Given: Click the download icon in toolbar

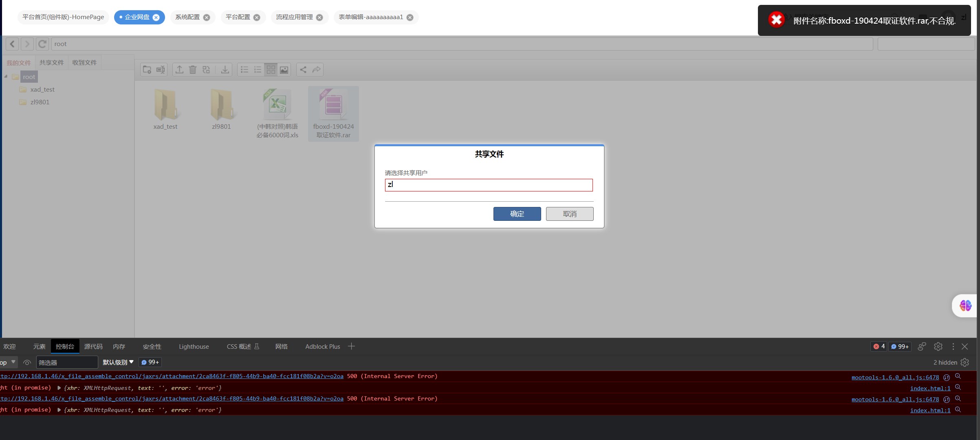Looking at the screenshot, I should [x=225, y=70].
